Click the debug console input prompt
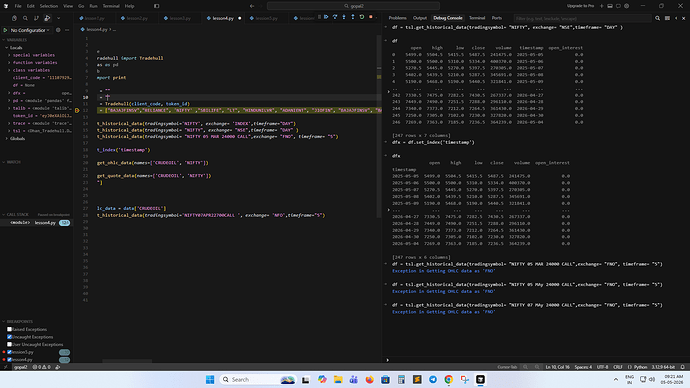The height and width of the screenshot is (388, 690). click(x=536, y=360)
